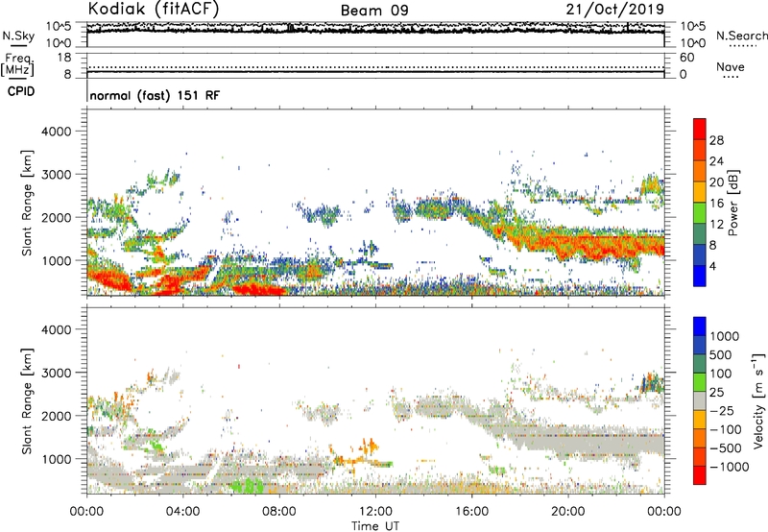The width and height of the screenshot is (768, 532).
Task: Click the date "21/Oct/2019"
Action: tap(615, 10)
